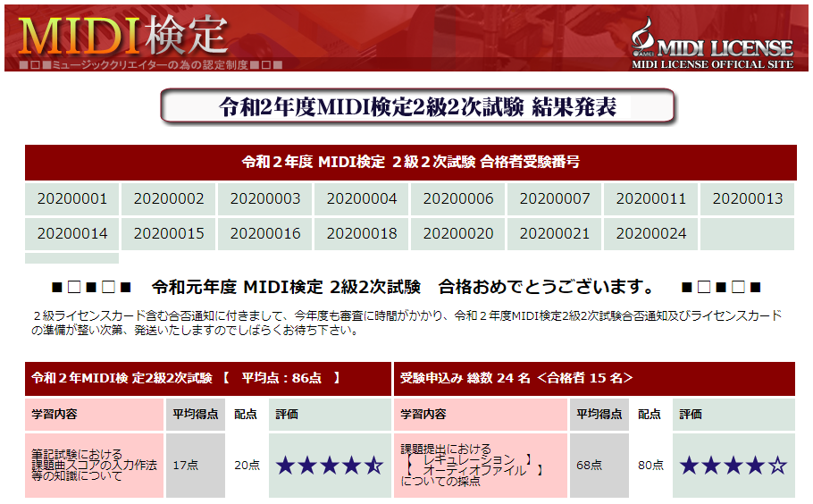Select passer number 20200002

pos(169,199)
